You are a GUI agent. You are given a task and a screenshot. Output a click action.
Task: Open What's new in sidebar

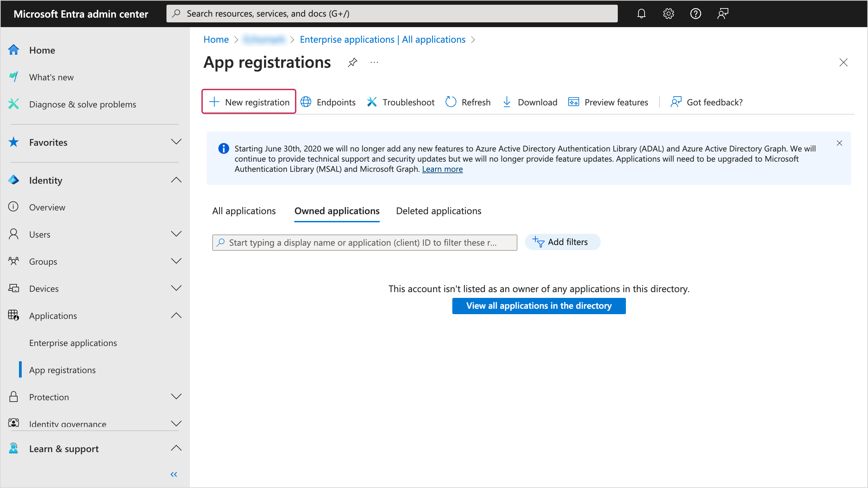pos(51,77)
